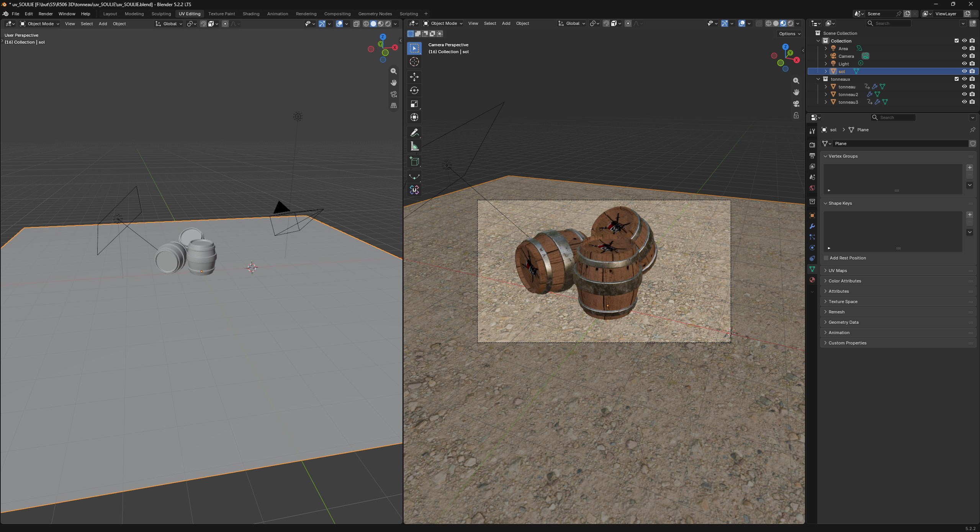
Task: Edit the Plane mesh name field
Action: (x=900, y=144)
